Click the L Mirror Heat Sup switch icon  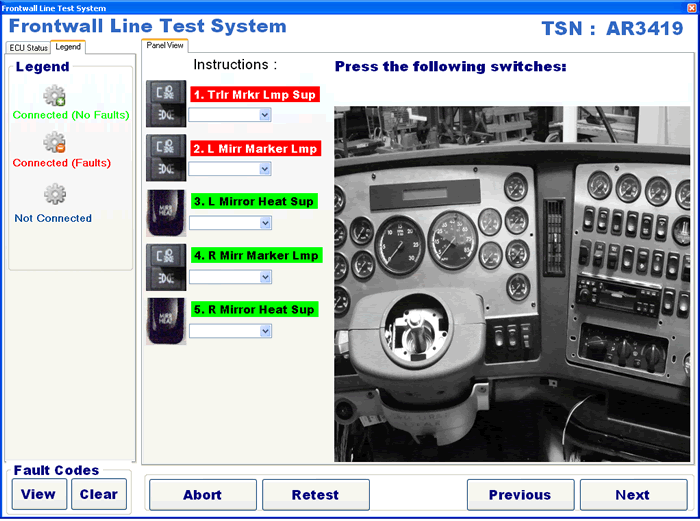pyautogui.click(x=166, y=211)
